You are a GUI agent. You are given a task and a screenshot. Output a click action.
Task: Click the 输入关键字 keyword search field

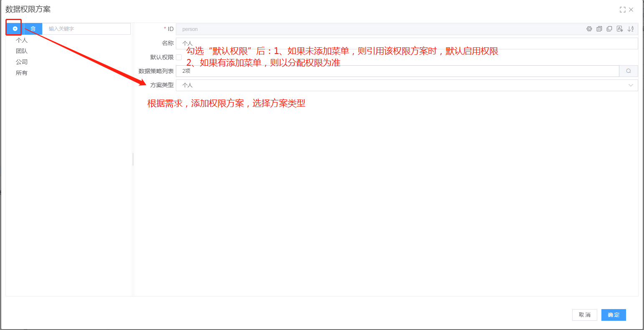[86, 29]
